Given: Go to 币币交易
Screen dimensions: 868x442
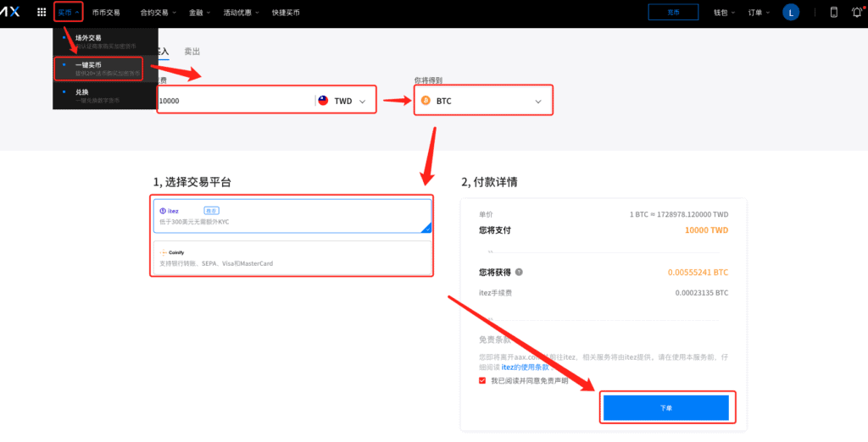Looking at the screenshot, I should pyautogui.click(x=106, y=12).
